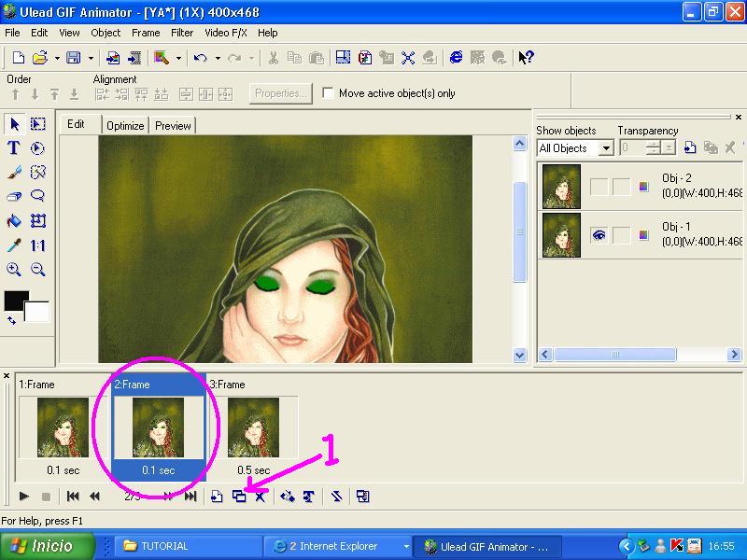Activate the Eyedropper color picker tool

pos(15,245)
